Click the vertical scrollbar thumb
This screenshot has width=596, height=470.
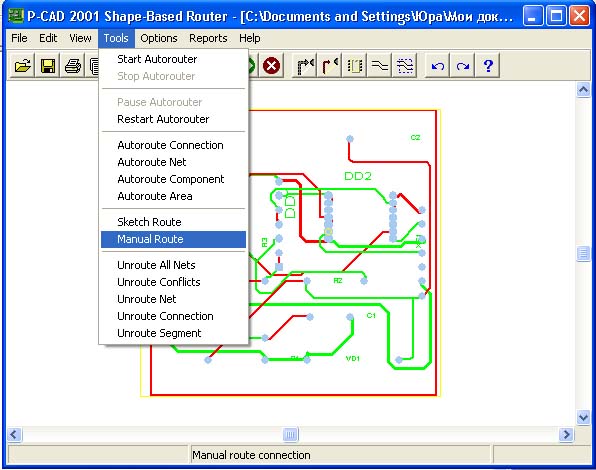click(x=583, y=253)
